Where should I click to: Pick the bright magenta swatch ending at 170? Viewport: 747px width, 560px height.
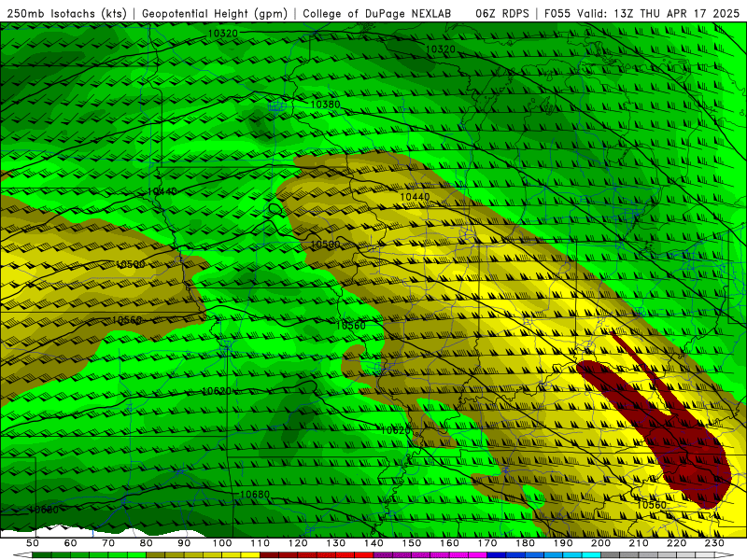coord(477,555)
